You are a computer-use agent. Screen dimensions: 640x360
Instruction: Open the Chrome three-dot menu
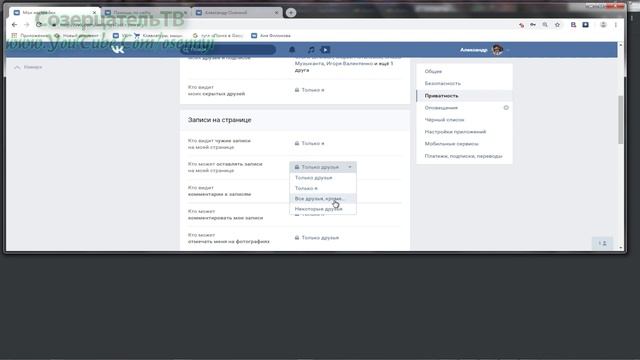616,25
